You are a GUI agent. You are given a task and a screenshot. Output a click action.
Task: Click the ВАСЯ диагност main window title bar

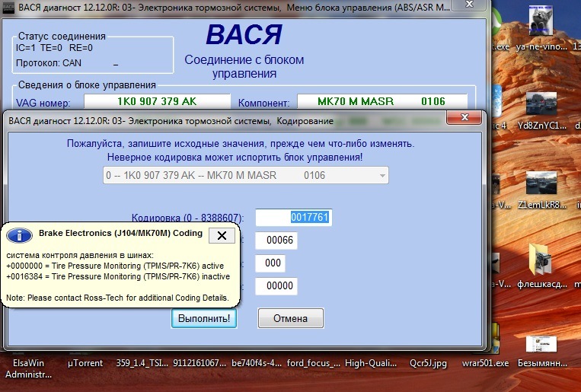(234, 7)
